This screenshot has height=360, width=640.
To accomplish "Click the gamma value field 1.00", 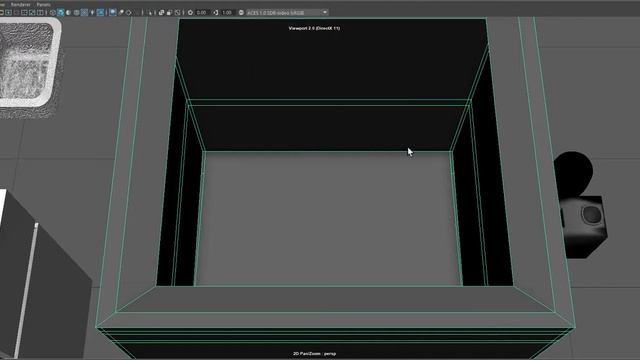I will click(227, 13).
